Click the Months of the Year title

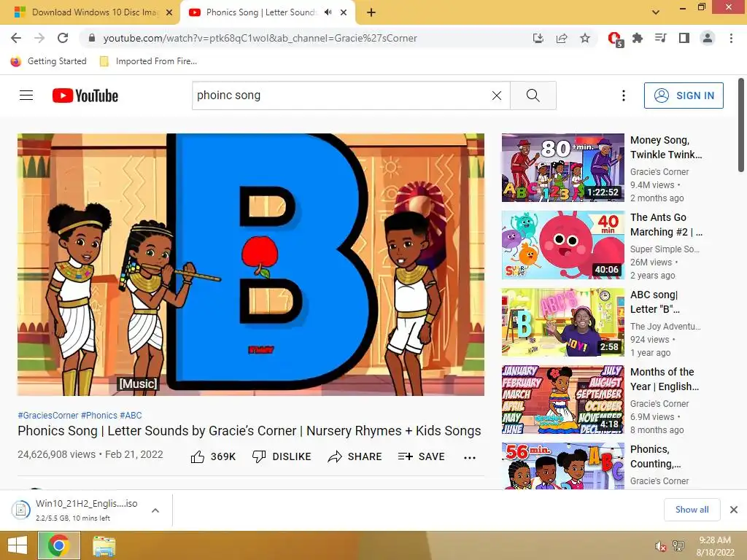coord(665,379)
